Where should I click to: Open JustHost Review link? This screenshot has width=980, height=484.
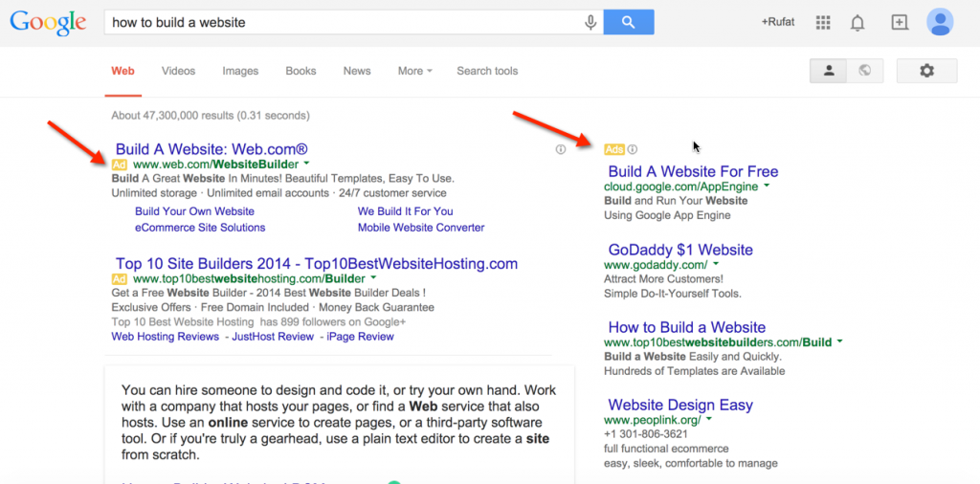pos(273,337)
